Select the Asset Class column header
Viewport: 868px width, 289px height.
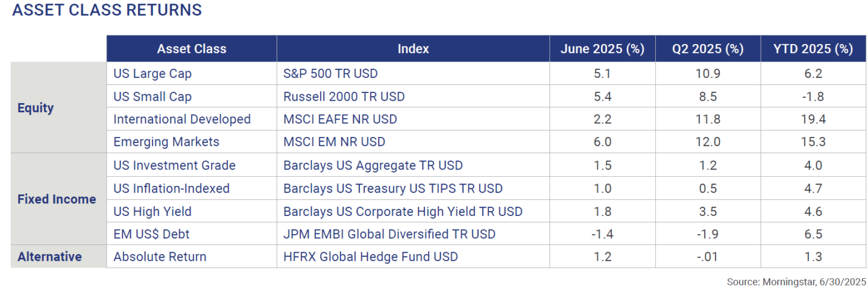[x=192, y=49]
